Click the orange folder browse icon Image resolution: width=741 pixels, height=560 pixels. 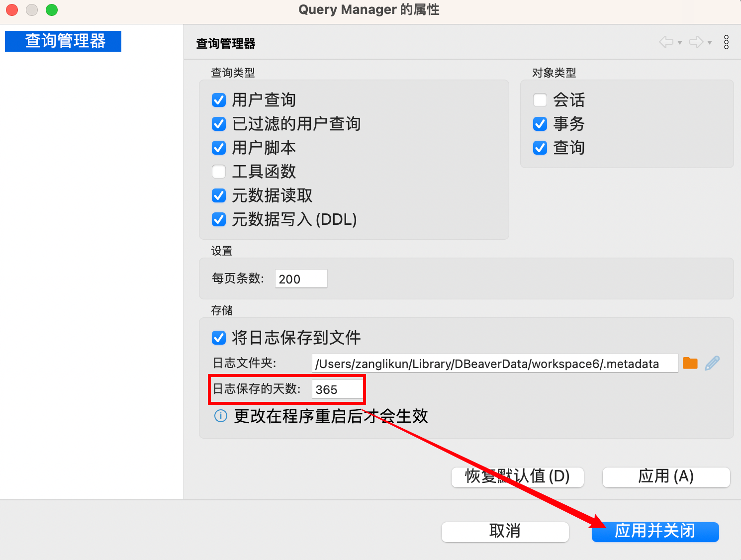[x=690, y=364]
